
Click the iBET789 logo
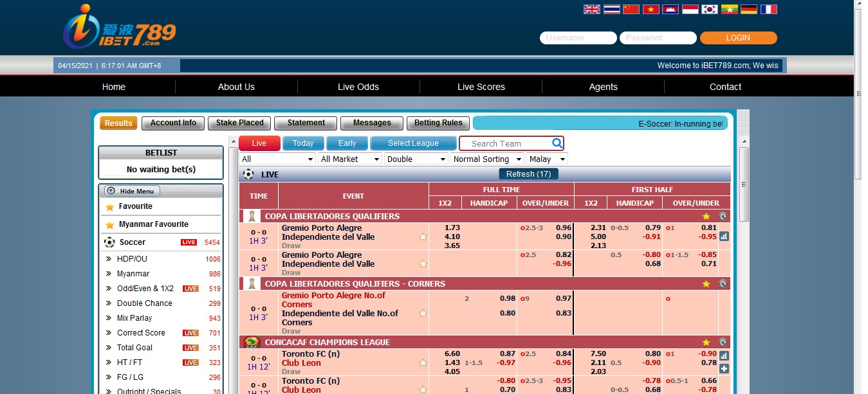(x=119, y=27)
